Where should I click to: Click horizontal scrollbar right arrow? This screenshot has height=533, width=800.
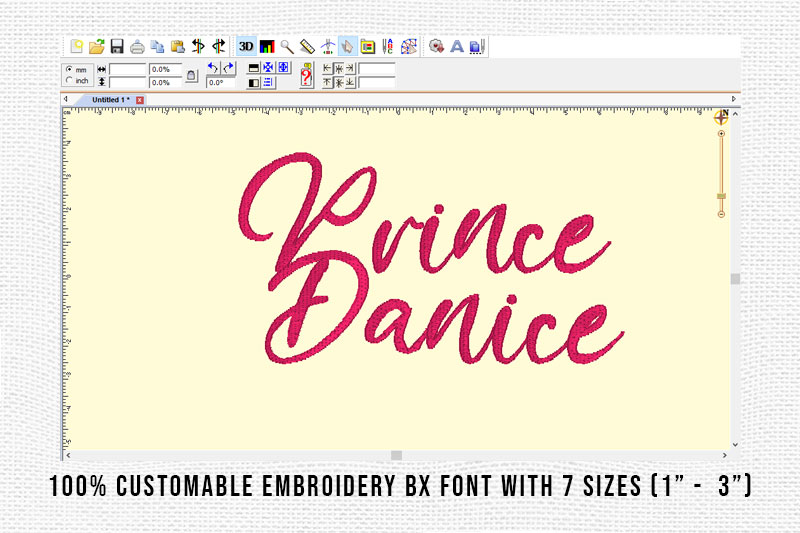[724, 455]
